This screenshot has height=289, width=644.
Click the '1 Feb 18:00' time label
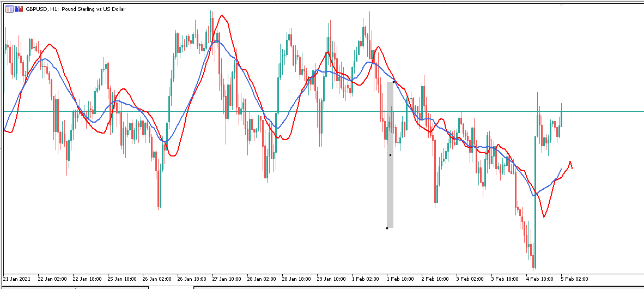point(400,279)
